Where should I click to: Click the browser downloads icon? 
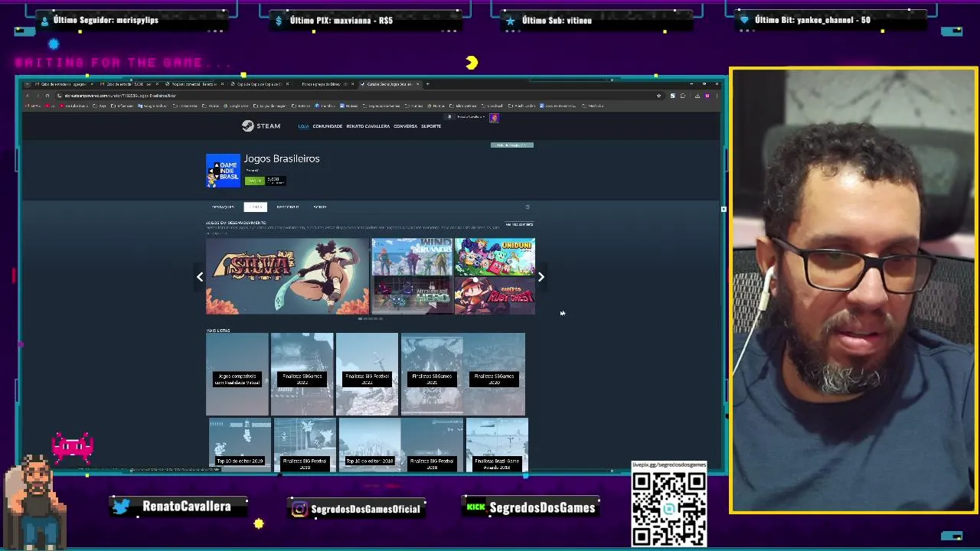697,96
